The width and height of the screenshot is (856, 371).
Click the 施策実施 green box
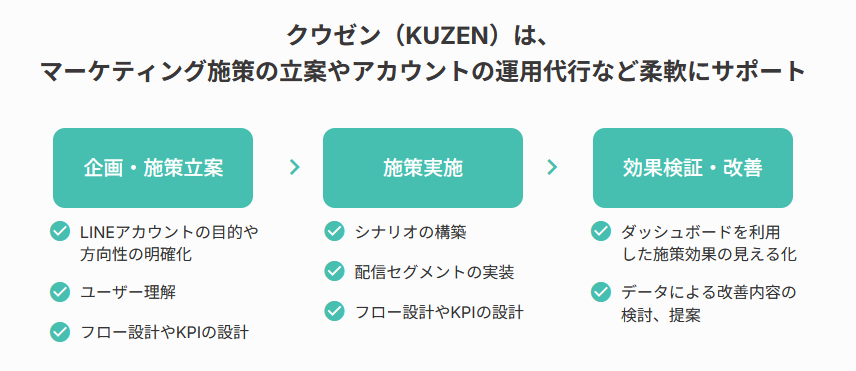423,168
